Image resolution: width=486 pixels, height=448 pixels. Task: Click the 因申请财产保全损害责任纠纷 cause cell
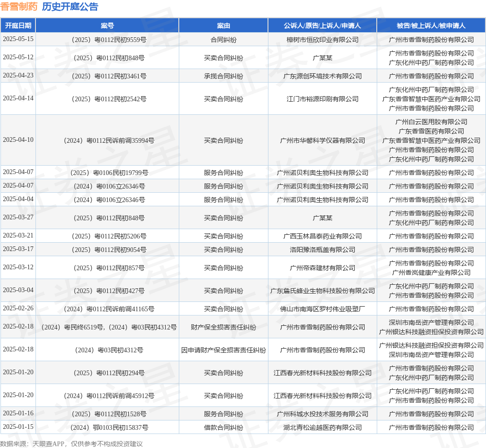coord(224,350)
